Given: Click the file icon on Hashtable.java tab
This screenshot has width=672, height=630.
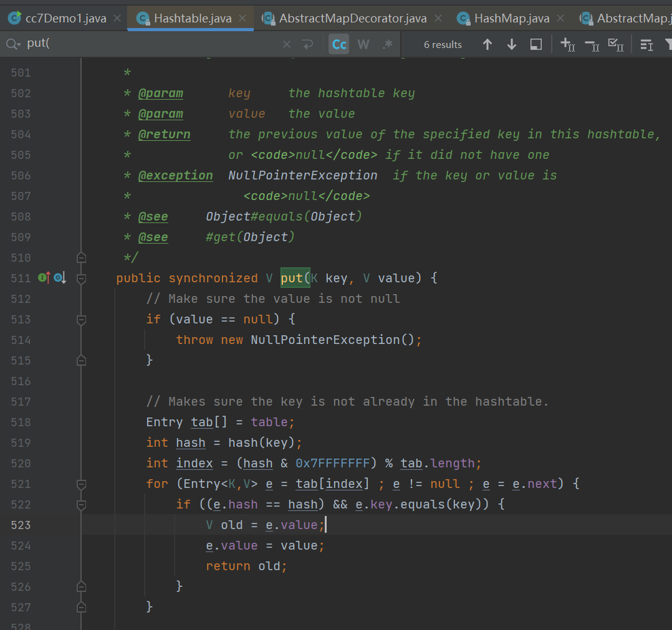Looking at the screenshot, I should pyautogui.click(x=143, y=19).
